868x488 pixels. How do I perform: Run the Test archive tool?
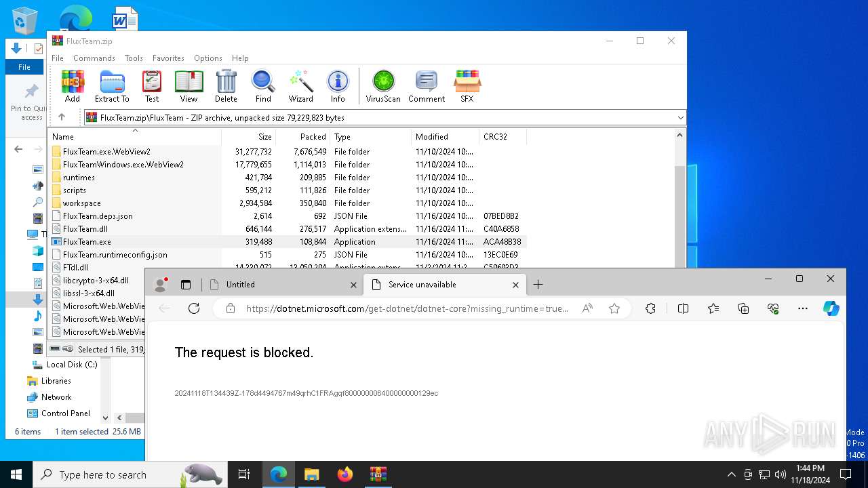pos(152,86)
